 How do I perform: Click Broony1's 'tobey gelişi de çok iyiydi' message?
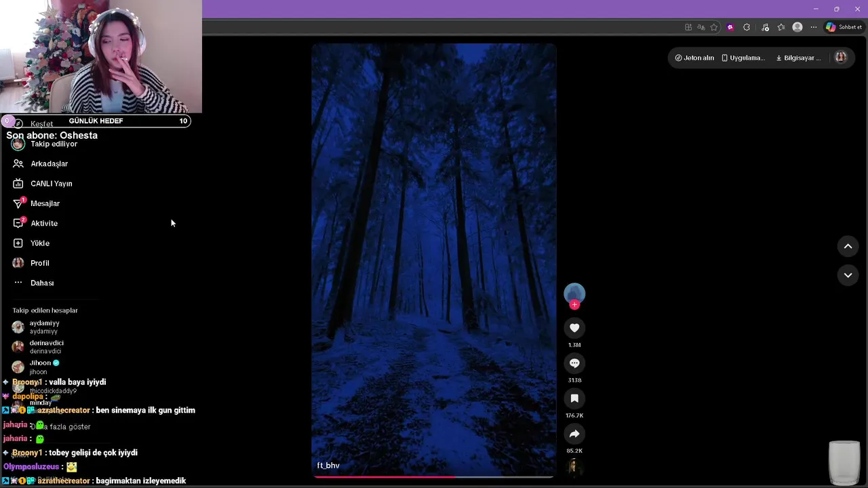click(x=93, y=453)
